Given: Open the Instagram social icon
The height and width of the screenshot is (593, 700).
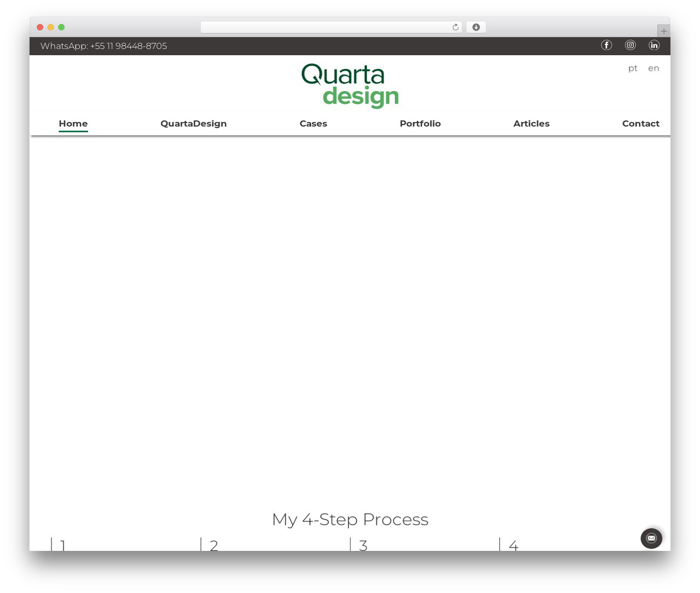Looking at the screenshot, I should (x=631, y=45).
